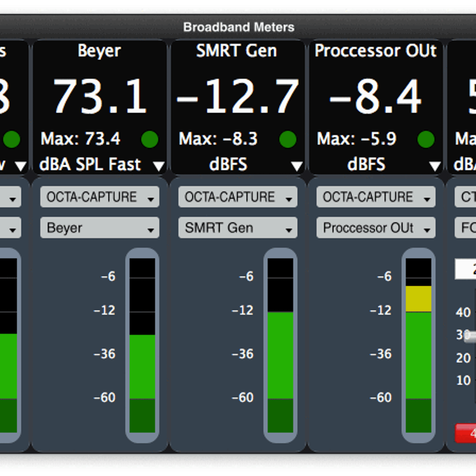The width and height of the screenshot is (476, 476).
Task: Toggle the green indicator in Proccessor OUt meter
Action: [426, 139]
